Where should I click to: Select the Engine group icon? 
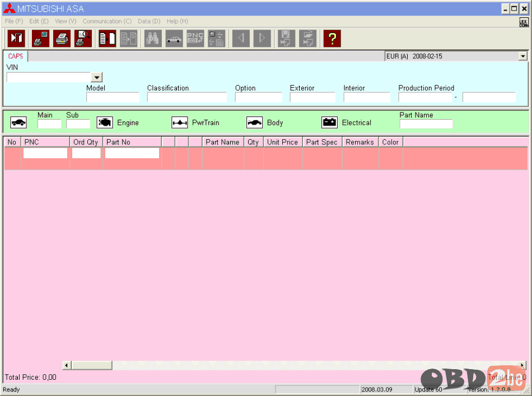point(105,122)
